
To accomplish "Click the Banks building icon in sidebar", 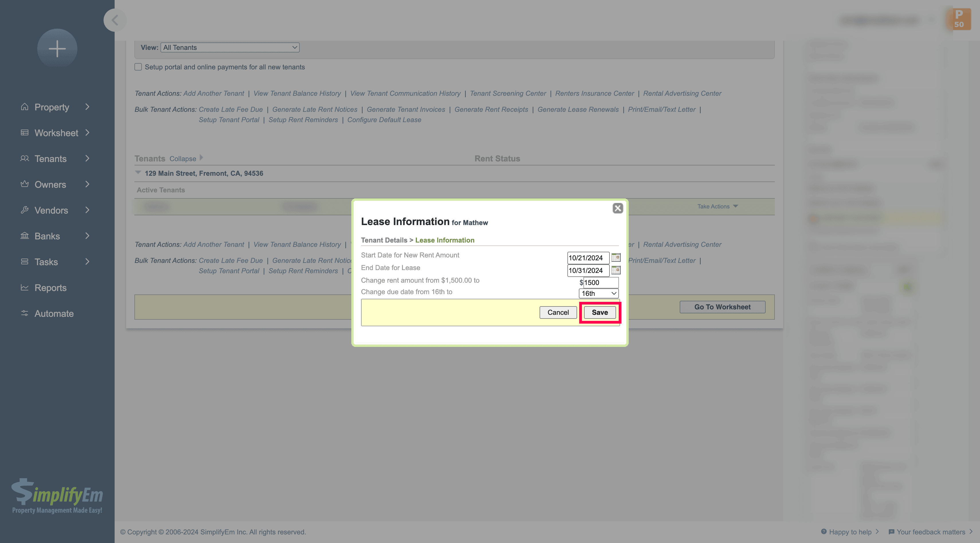I will point(25,236).
